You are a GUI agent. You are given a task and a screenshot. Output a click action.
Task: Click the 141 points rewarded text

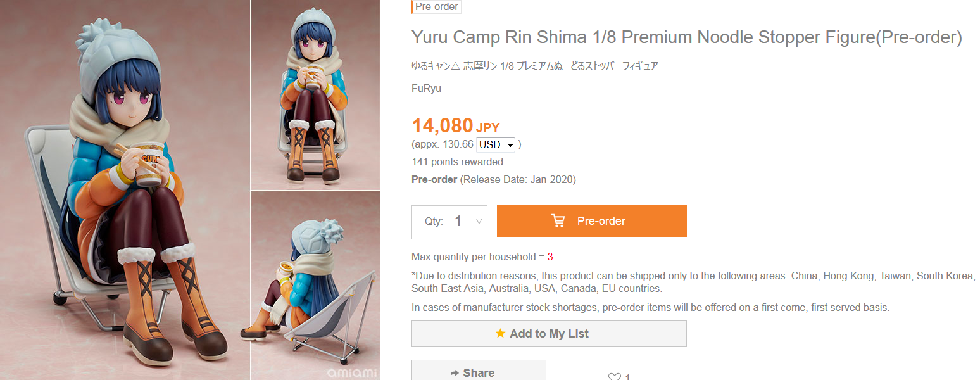[457, 161]
